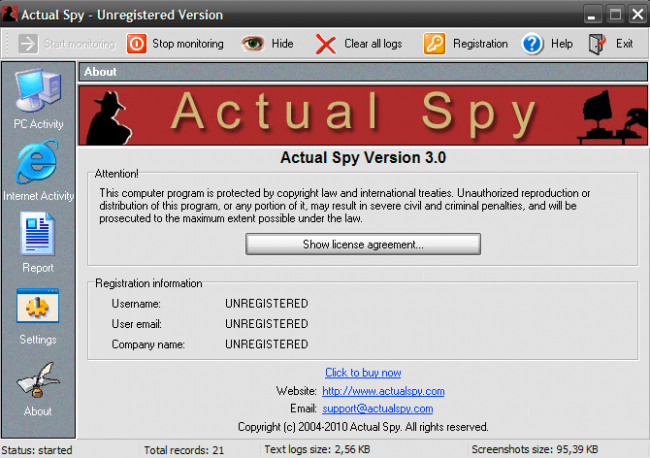Click the blue question mark Help icon

(x=532, y=44)
